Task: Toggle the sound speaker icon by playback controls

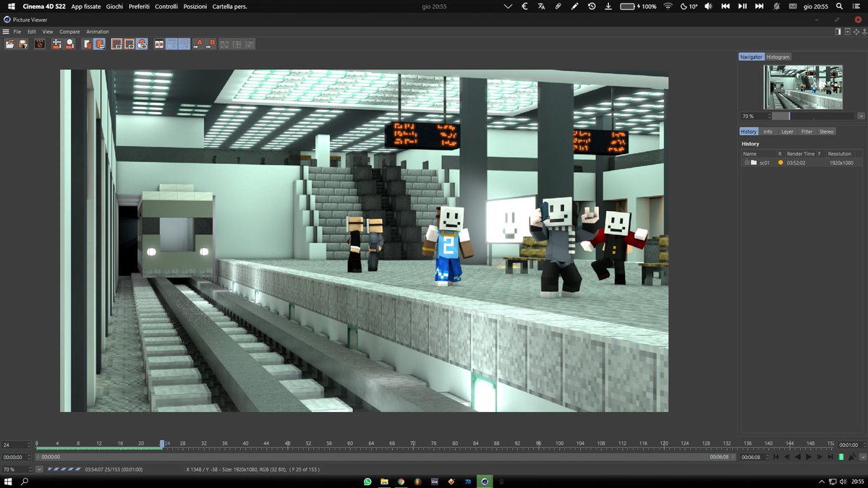Action: (x=852, y=457)
